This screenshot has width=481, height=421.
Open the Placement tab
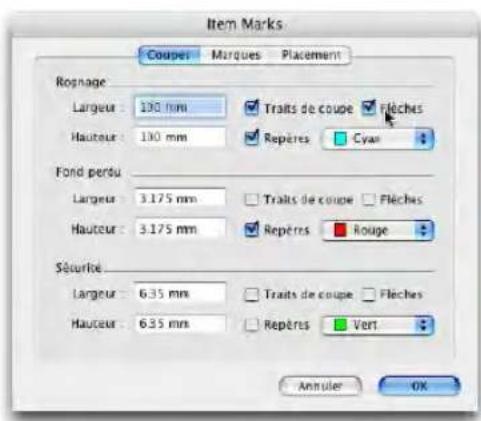tap(311, 55)
